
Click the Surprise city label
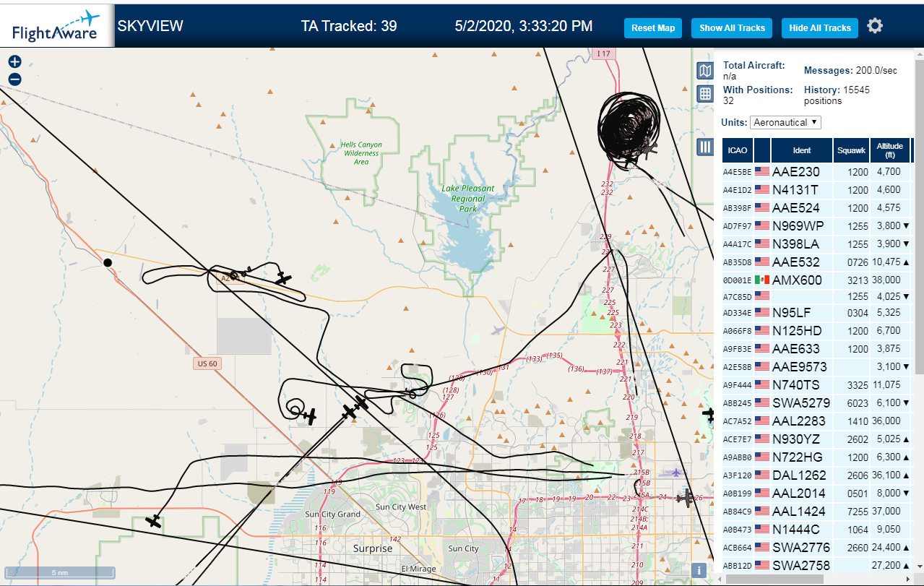pyautogui.click(x=373, y=548)
